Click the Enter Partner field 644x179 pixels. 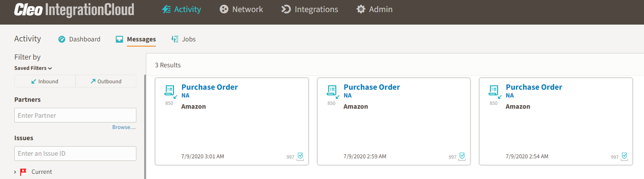click(x=75, y=115)
